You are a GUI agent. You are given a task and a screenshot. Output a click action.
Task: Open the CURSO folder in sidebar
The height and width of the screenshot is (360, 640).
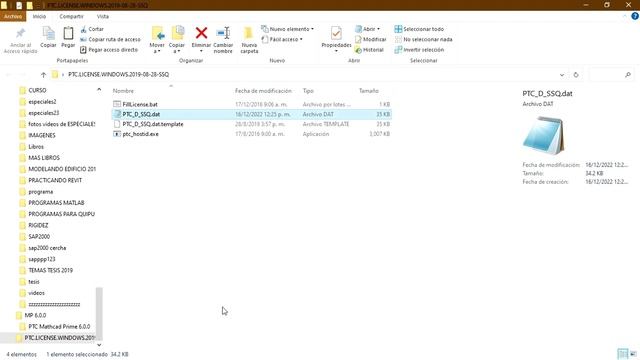37,90
